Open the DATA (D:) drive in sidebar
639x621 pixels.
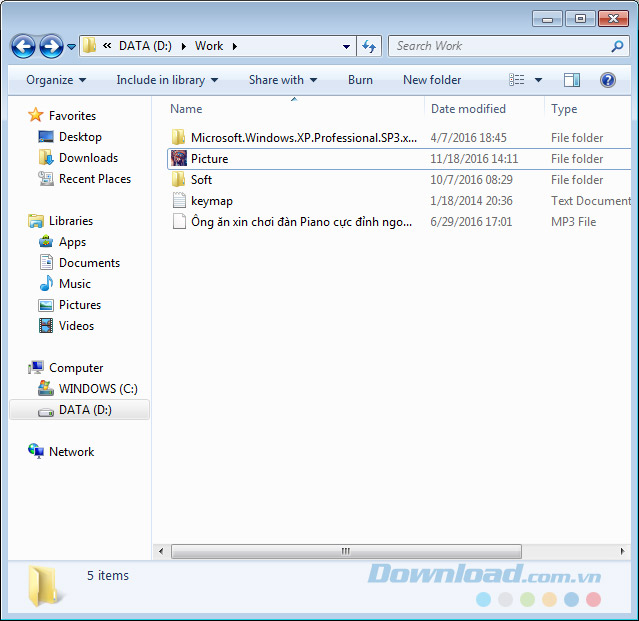tap(80, 410)
